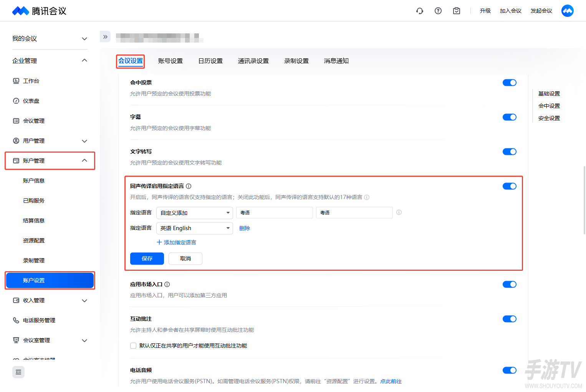Disable 同声传译启用指定语言 switch
This screenshot has height=392, width=586.
510,186
